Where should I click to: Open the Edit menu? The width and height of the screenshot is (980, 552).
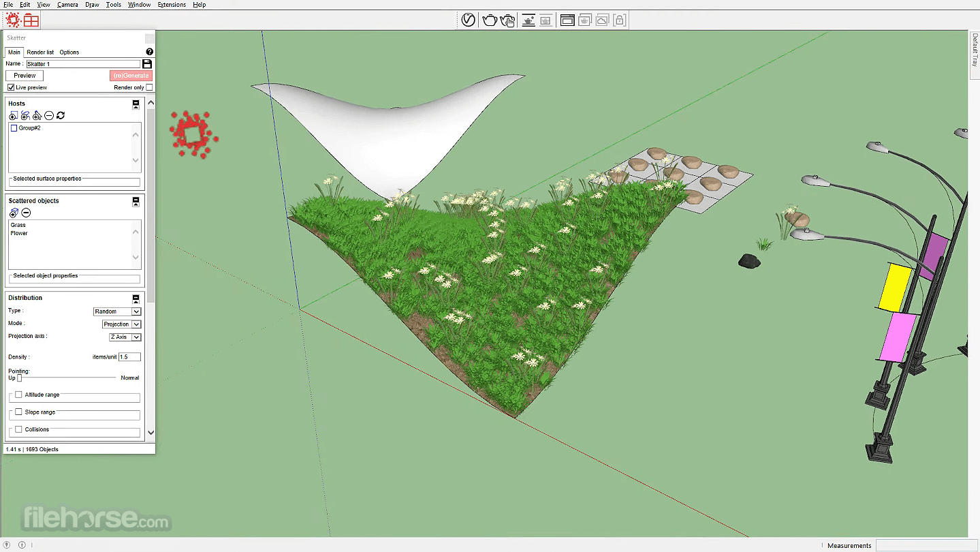click(x=25, y=5)
